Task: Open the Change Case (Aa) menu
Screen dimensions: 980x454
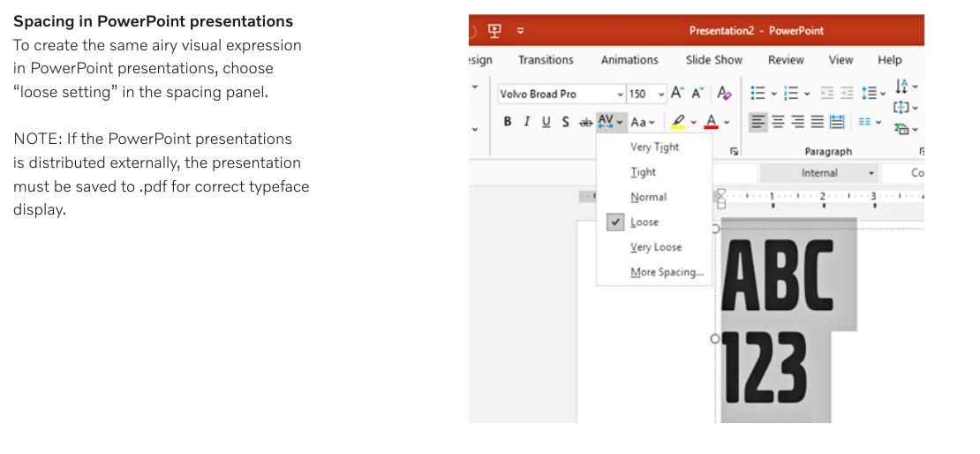Action: [642, 122]
